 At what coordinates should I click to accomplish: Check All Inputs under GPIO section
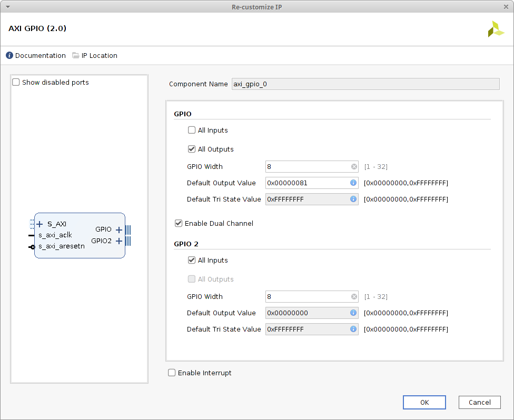pos(192,131)
